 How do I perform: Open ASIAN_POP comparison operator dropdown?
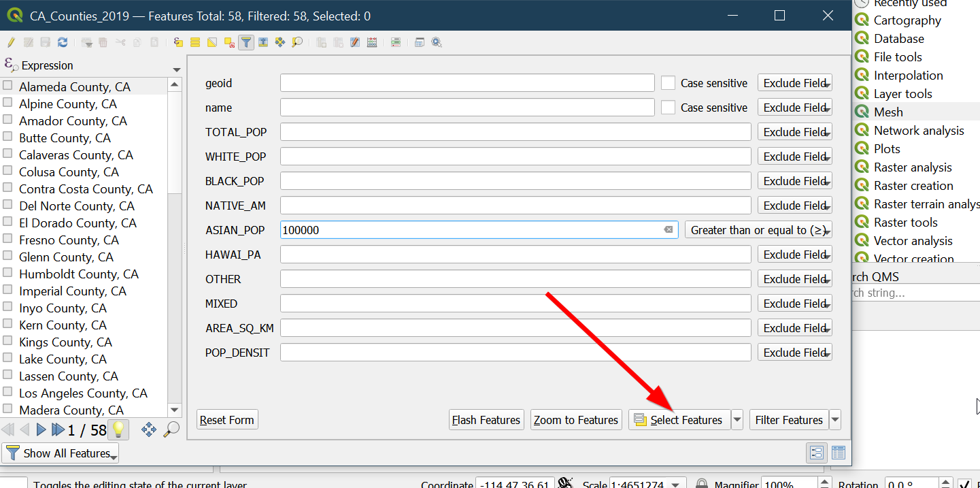[758, 230]
